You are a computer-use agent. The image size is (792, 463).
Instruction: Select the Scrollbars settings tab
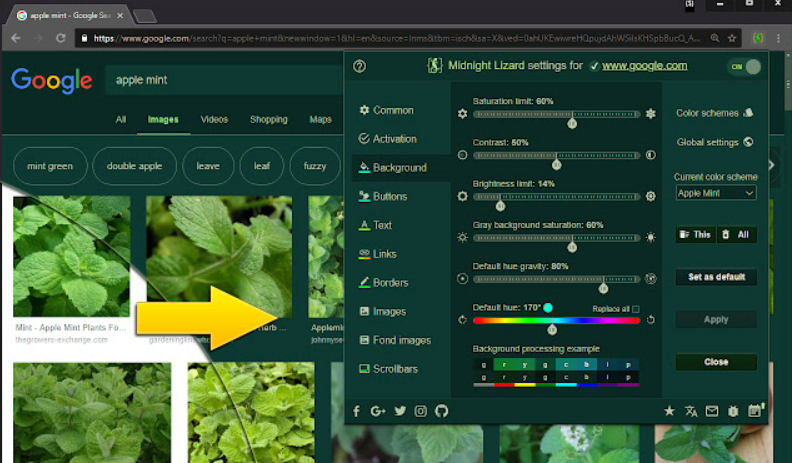394,369
